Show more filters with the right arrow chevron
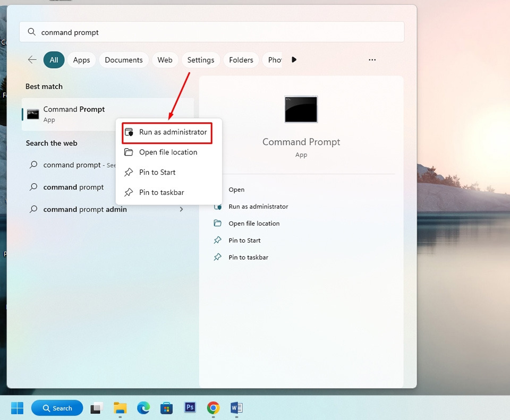 [x=294, y=59]
